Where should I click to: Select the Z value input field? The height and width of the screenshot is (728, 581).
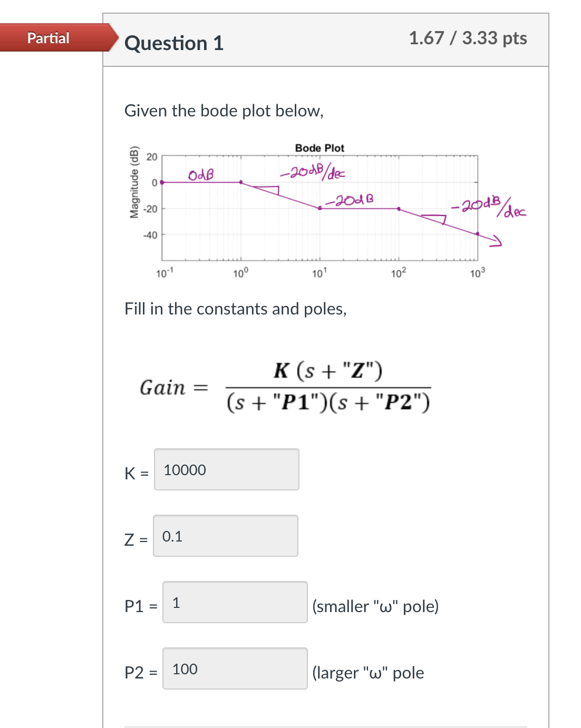click(225, 536)
